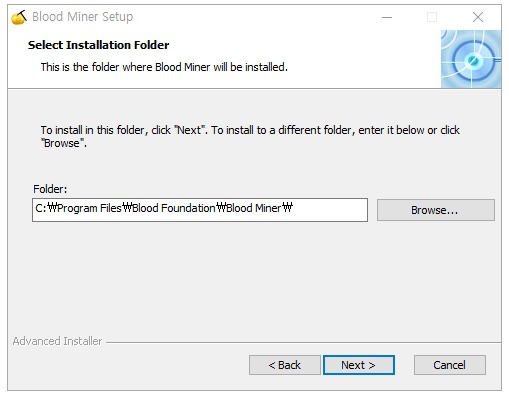Cancel the Blood Miner installation
509x394 pixels.
[450, 365]
